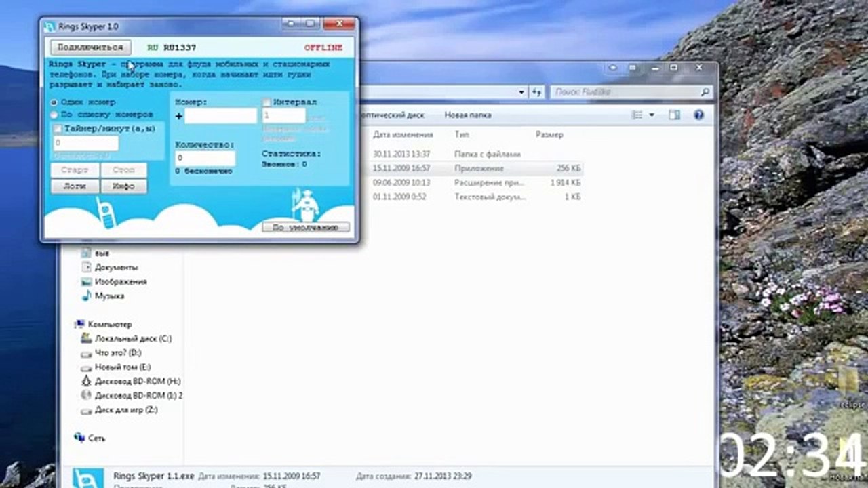
Task: Click the BD-ROM (I:) disc icon
Action: [86, 395]
